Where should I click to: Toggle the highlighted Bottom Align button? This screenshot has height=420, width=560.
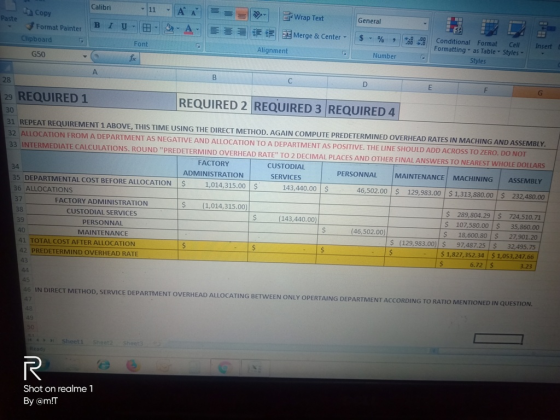click(242, 14)
